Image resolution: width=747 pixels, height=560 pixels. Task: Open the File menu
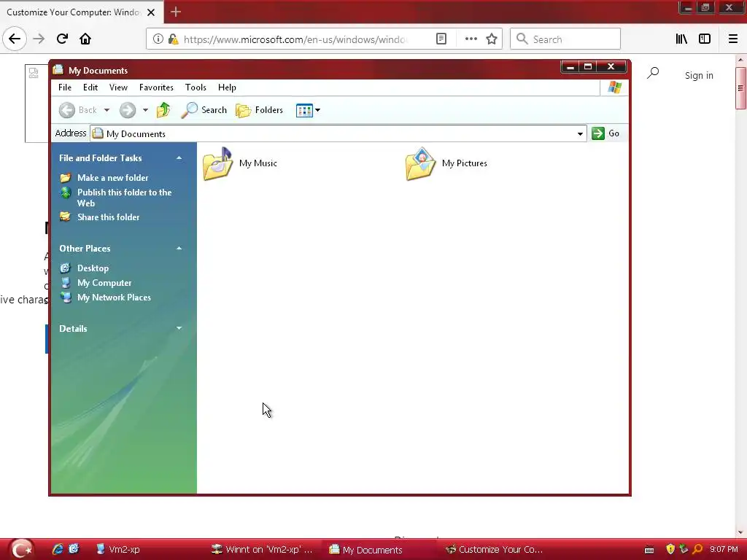click(x=65, y=87)
